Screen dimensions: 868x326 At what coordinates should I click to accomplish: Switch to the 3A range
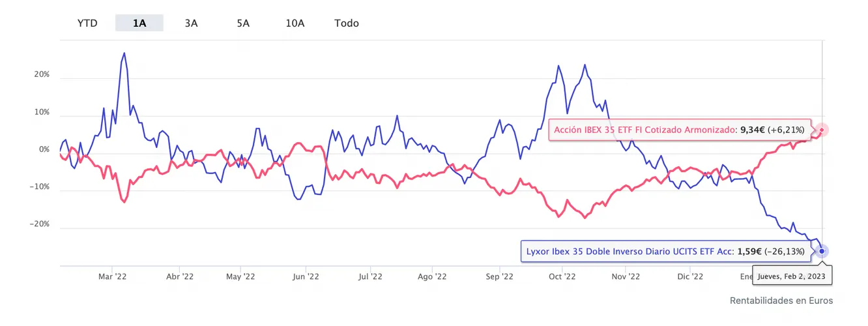191,23
